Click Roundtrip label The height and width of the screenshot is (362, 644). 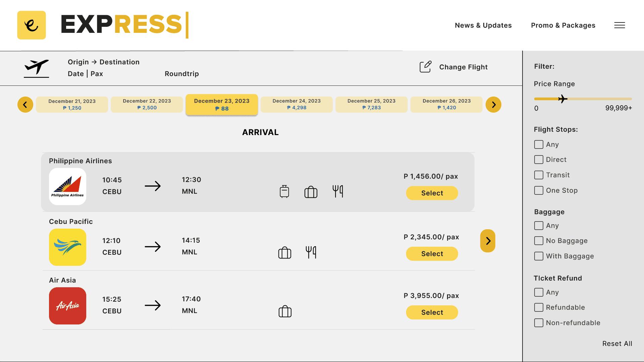pyautogui.click(x=182, y=74)
